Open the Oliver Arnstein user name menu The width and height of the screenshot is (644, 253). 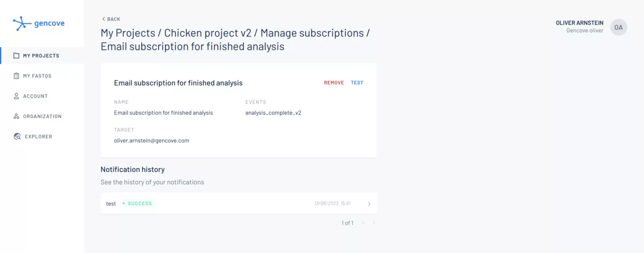pos(580,23)
